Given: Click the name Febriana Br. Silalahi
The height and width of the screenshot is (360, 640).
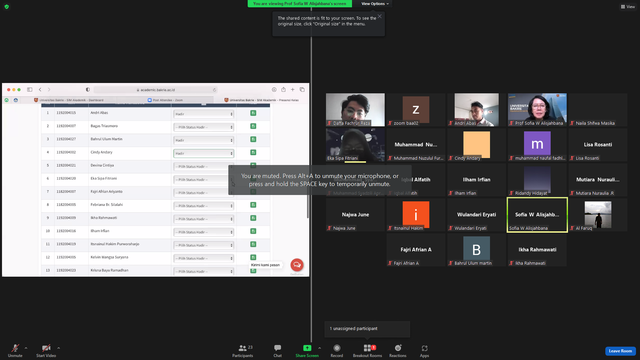Looking at the screenshot, I should 107,204.
